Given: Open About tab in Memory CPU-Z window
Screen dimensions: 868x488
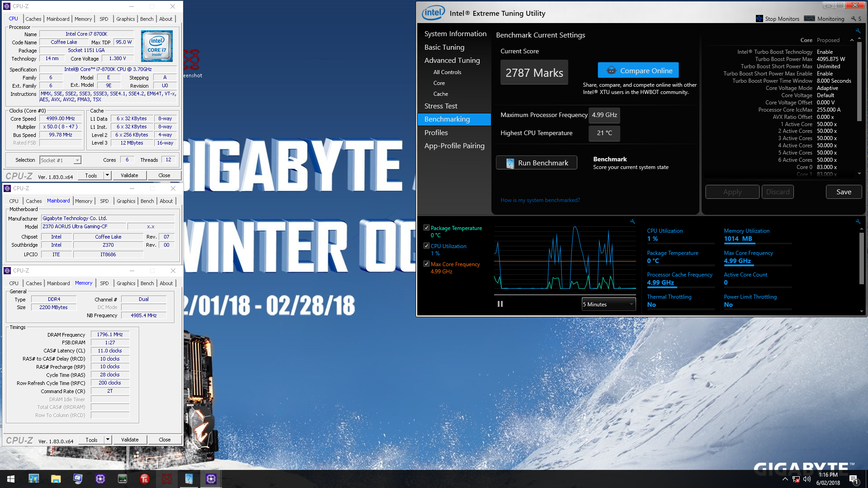Looking at the screenshot, I should click(x=166, y=283).
